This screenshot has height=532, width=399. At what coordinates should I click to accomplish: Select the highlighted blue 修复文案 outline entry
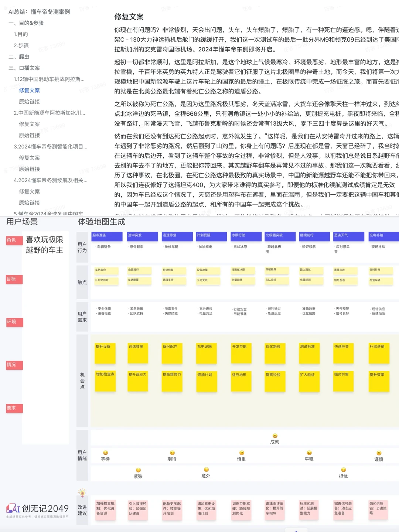pos(30,91)
